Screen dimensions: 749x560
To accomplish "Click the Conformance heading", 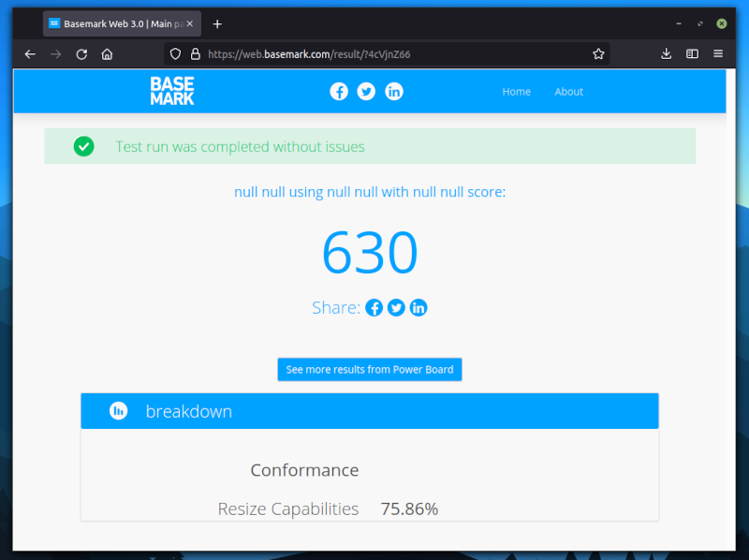I will (x=305, y=470).
